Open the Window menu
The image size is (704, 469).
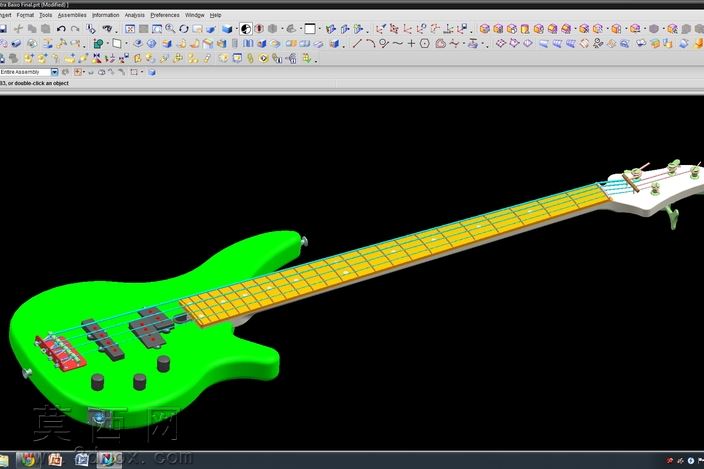point(194,15)
